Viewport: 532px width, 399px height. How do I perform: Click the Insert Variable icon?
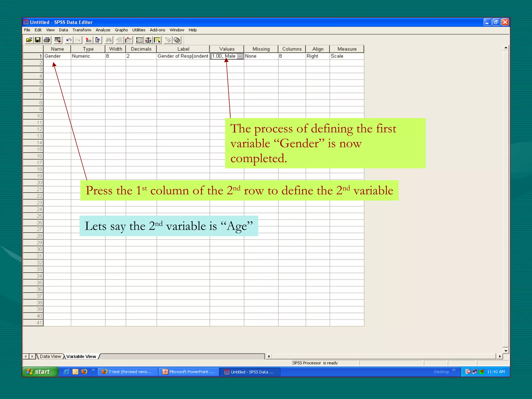(x=129, y=40)
